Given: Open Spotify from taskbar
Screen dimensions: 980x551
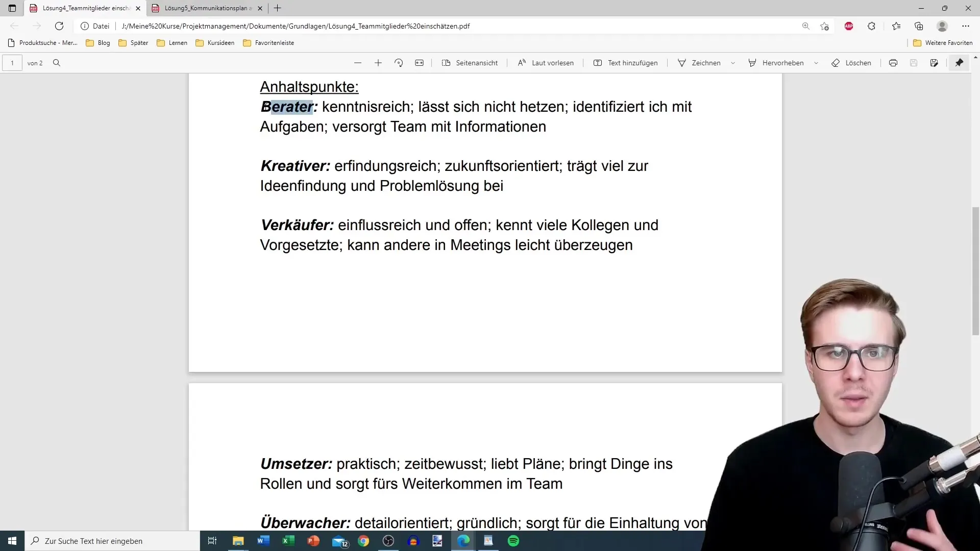Looking at the screenshot, I should pos(513,541).
